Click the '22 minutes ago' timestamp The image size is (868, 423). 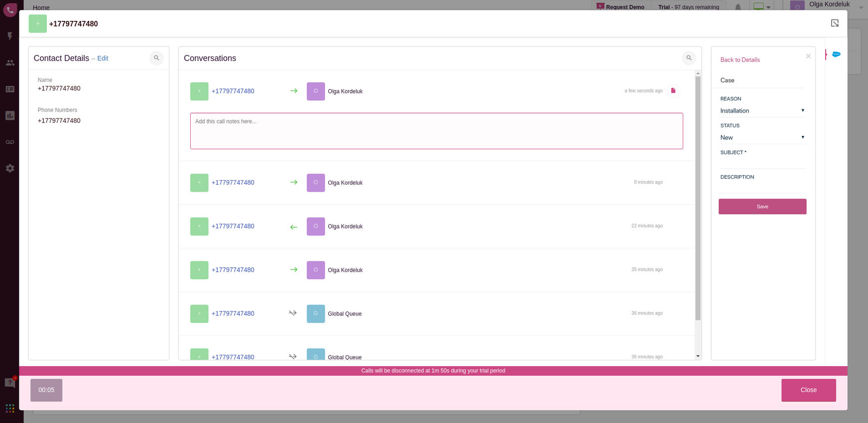pos(647,226)
